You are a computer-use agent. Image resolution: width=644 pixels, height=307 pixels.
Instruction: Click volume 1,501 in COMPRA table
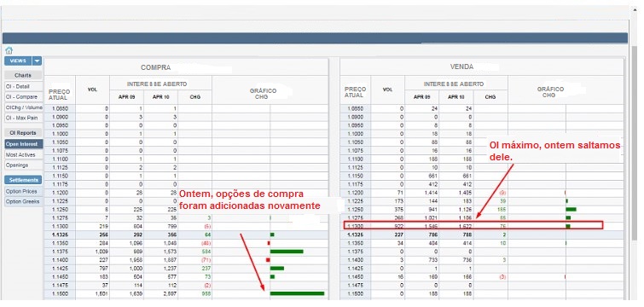coord(101,294)
